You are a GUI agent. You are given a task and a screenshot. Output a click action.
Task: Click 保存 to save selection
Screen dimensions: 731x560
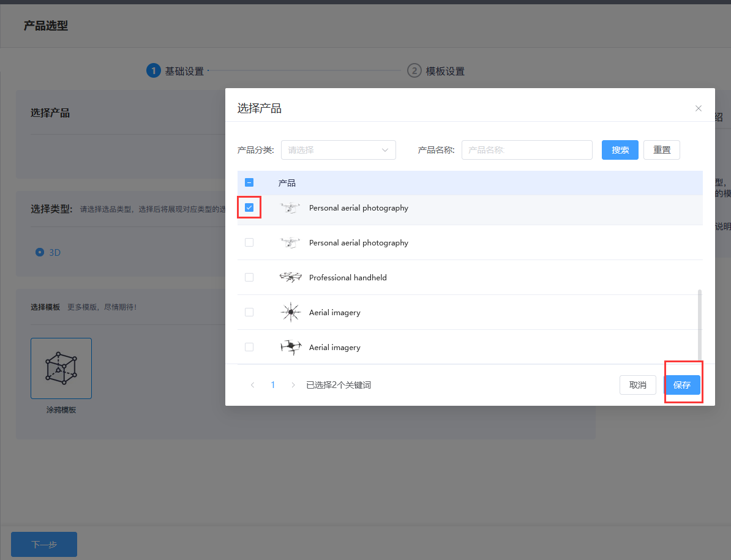pyautogui.click(x=682, y=385)
